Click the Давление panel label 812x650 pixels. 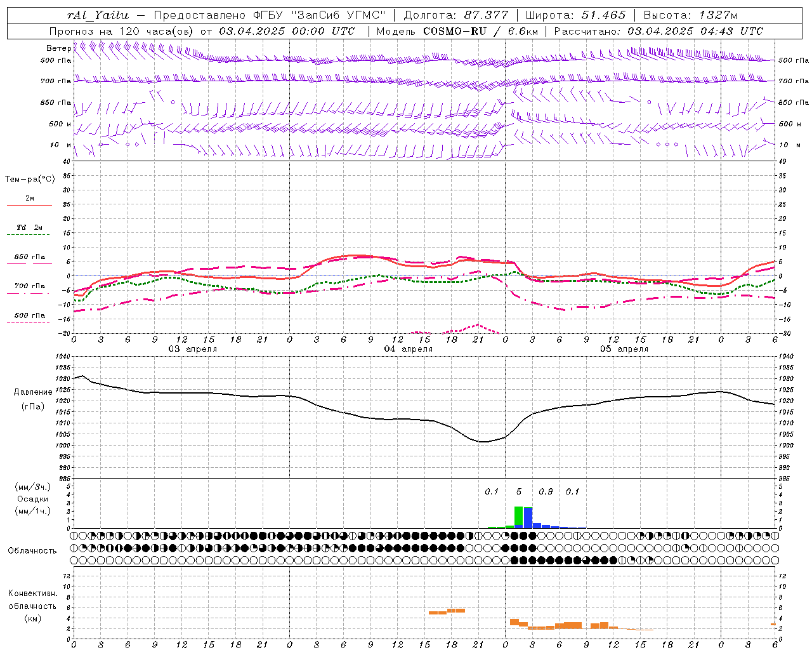(33, 392)
